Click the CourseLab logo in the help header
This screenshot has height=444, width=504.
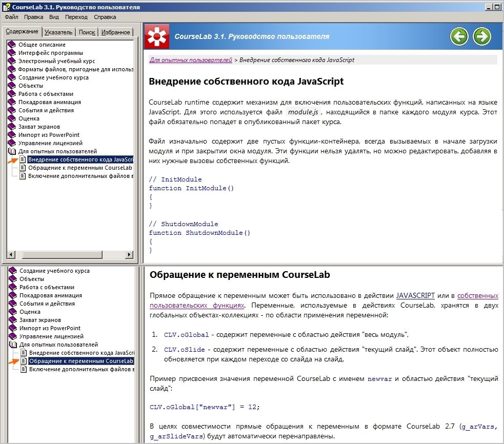coord(156,36)
